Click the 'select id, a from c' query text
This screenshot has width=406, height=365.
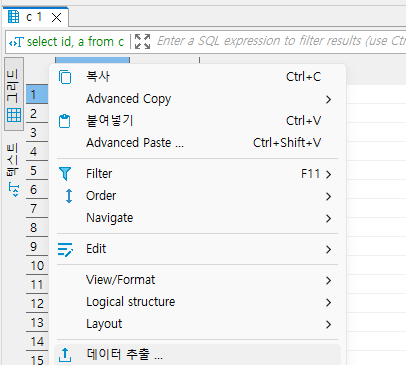75,42
